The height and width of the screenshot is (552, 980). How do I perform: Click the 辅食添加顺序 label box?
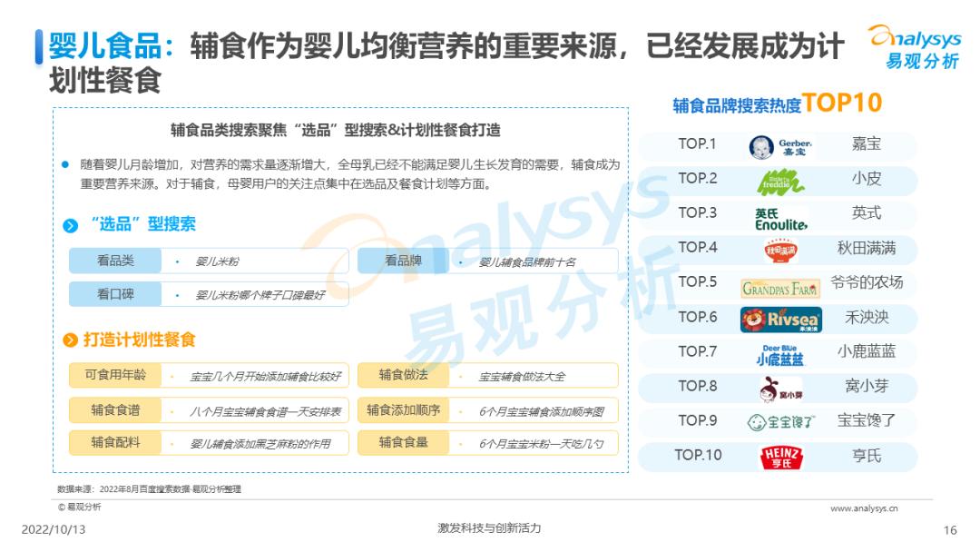(403, 410)
